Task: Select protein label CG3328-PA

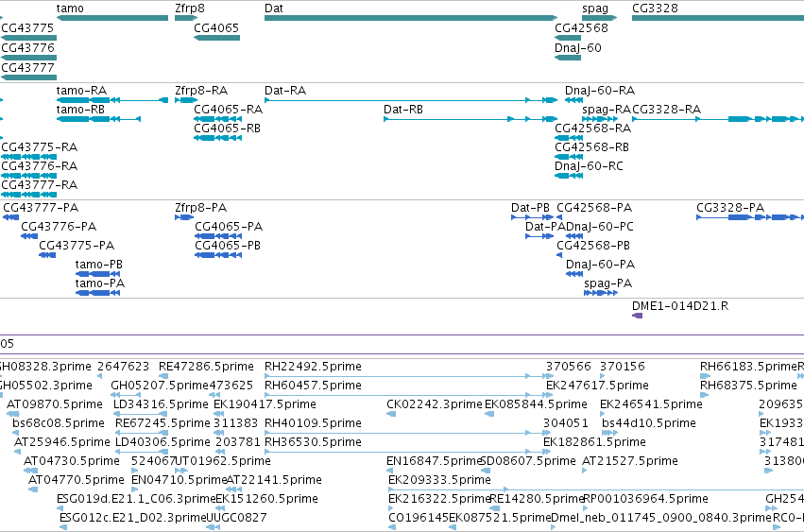Action: pyautogui.click(x=730, y=208)
